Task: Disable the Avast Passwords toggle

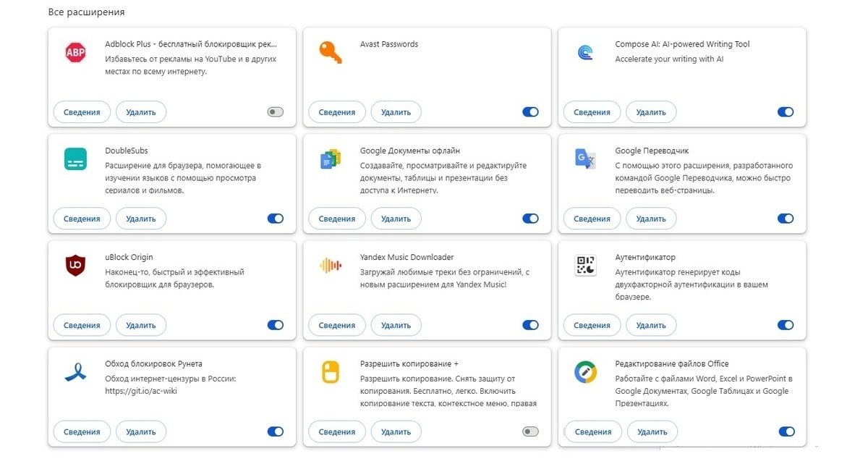Action: coord(530,112)
